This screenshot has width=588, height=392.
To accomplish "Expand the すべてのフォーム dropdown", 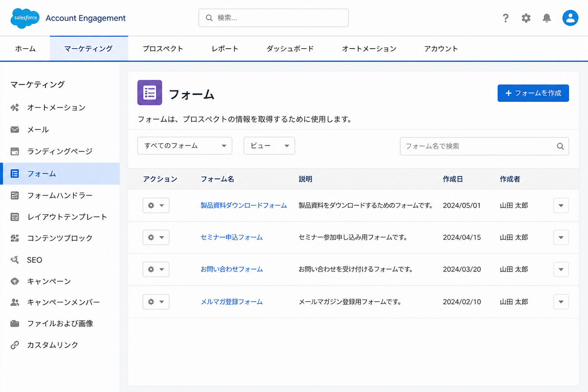I will pos(185,146).
